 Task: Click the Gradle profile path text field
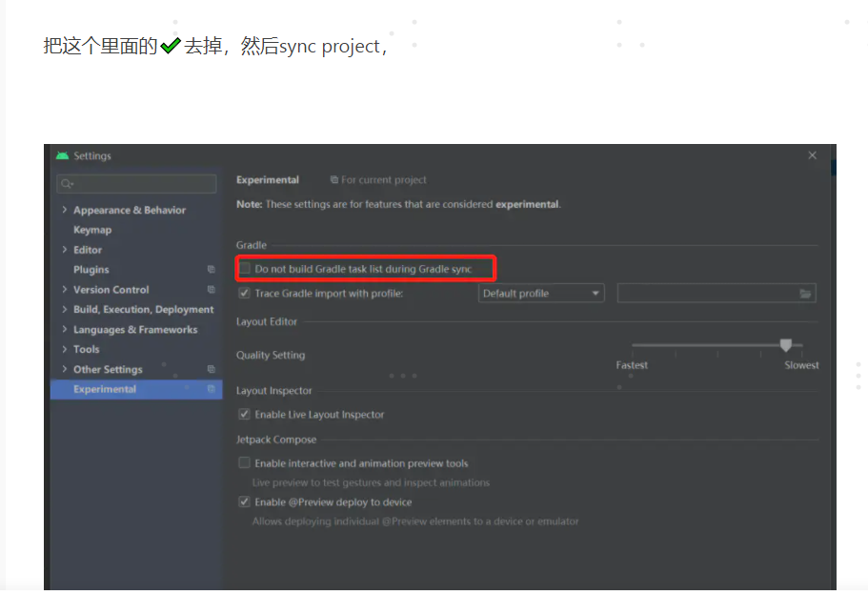point(717,293)
